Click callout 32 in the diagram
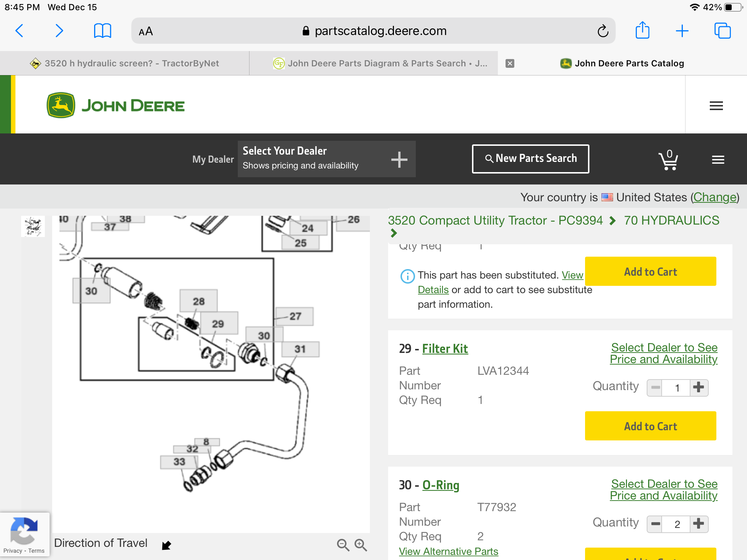Viewport: 747px width, 560px height. (192, 449)
